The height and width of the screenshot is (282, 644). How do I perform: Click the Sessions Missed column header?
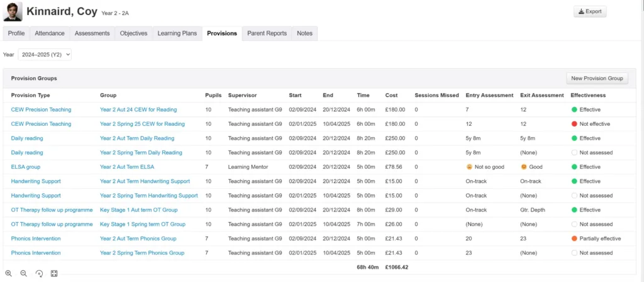(x=436, y=96)
